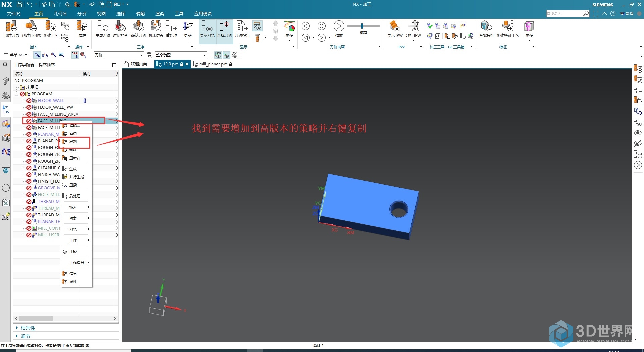644x352 pixels.
Task: Open 刀轨报告 tool path report
Action: click(242, 29)
